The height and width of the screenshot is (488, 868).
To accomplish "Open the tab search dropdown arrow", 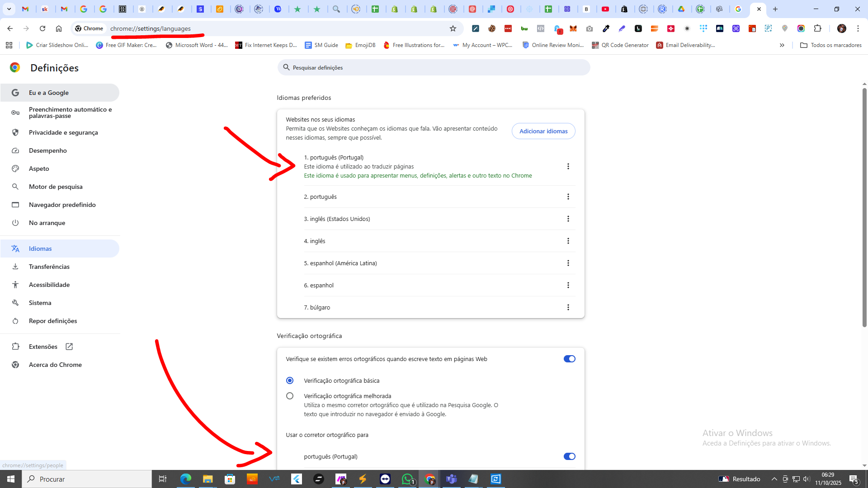I will [9, 9].
